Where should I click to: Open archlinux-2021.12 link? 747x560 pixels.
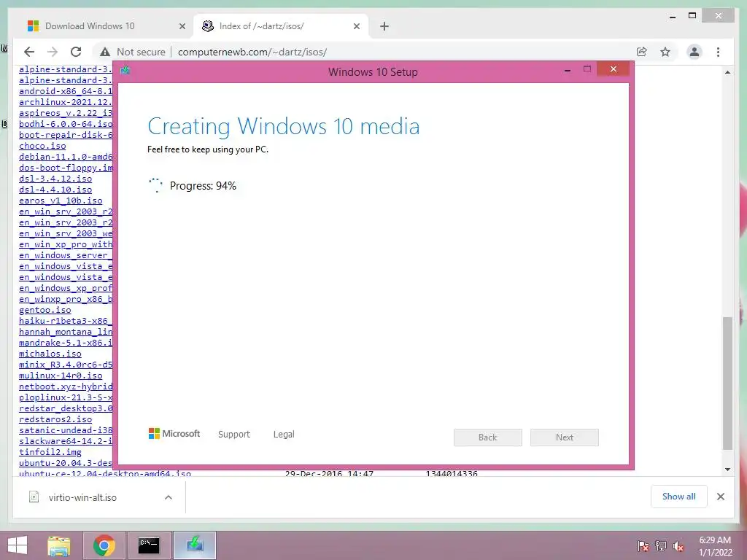tap(66, 102)
